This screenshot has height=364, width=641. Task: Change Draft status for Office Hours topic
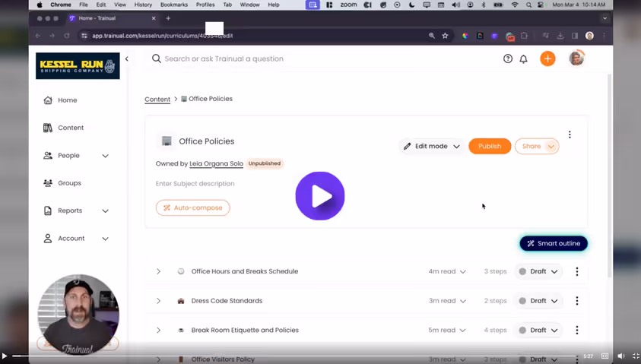[538, 271]
